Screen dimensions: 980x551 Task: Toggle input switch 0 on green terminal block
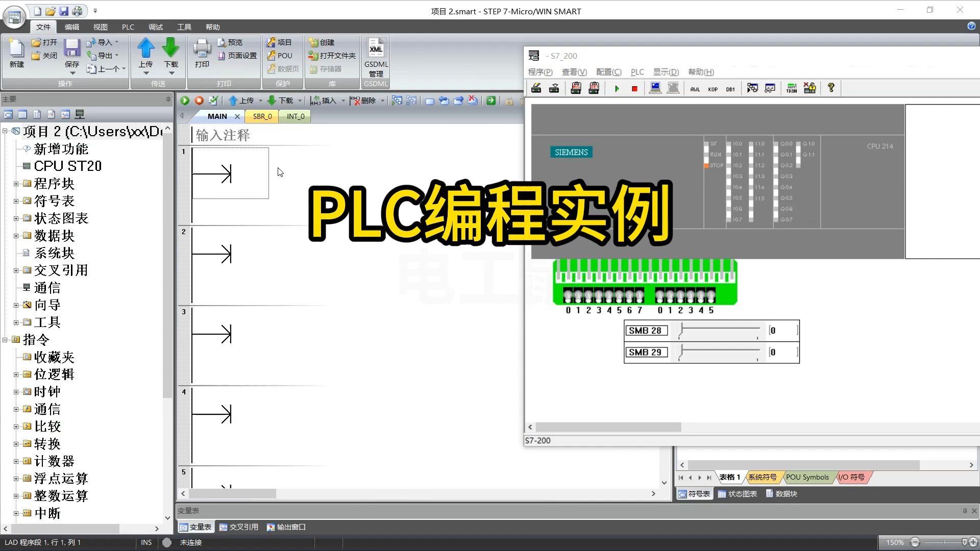[x=568, y=296]
